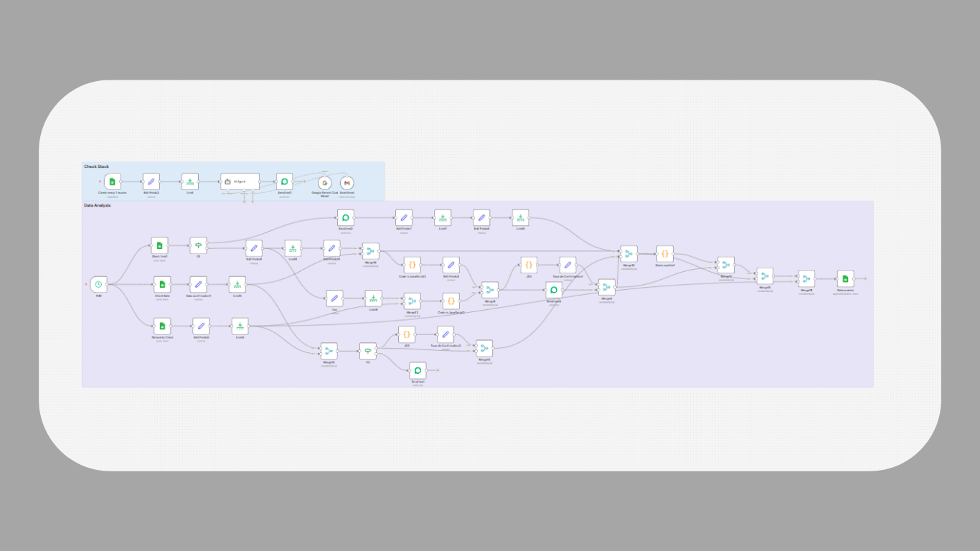
Task: Click the Check Stock sticky note title
Action: point(96,166)
